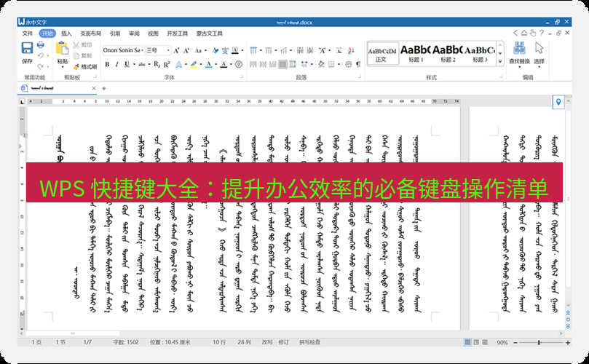
Task: Switch to the Review (审阅) tab
Action: pyautogui.click(x=134, y=33)
